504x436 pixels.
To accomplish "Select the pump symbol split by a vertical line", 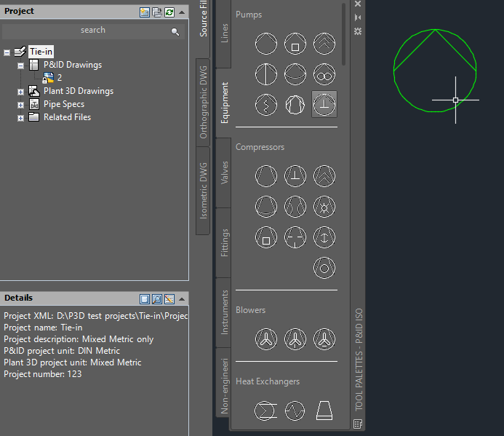I will 266,74.
